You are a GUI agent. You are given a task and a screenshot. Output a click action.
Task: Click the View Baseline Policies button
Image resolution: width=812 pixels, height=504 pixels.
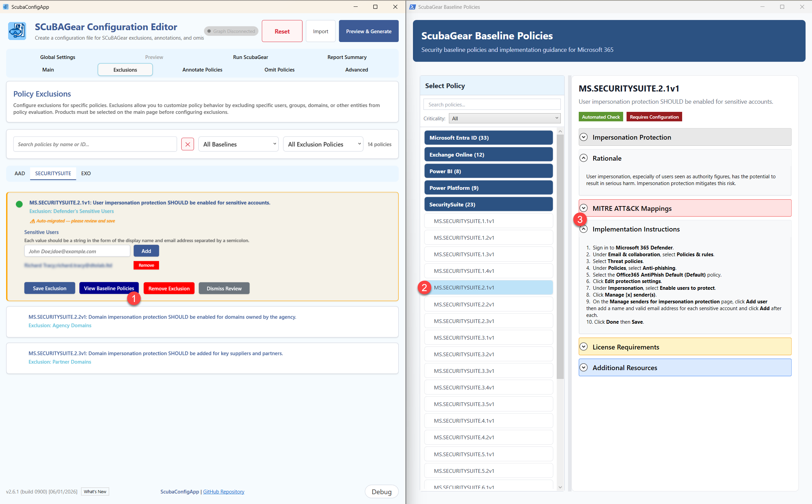tap(109, 288)
